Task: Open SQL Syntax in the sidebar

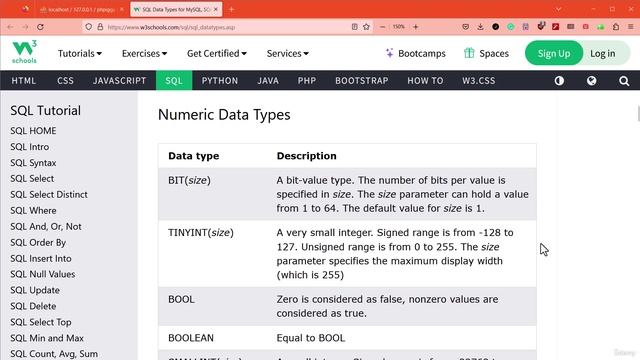Action: point(33,162)
